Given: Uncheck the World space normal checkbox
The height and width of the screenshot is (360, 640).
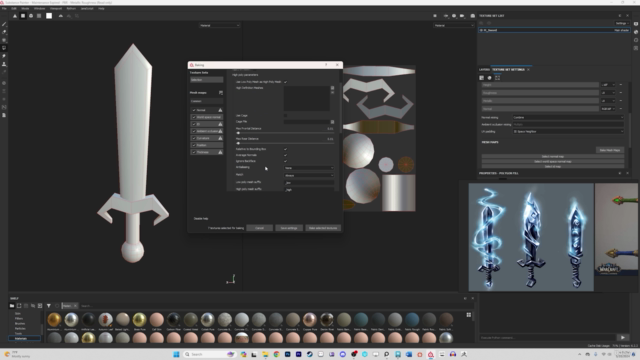Looking at the screenshot, I should click(194, 117).
